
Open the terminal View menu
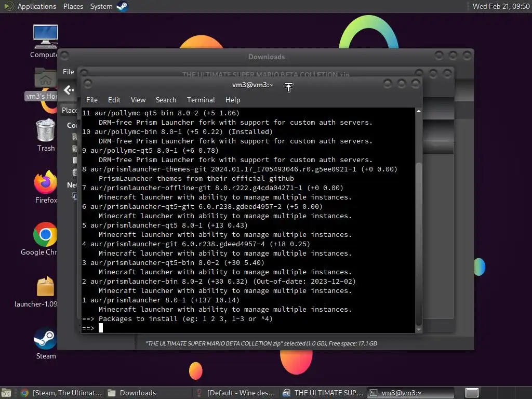138,100
